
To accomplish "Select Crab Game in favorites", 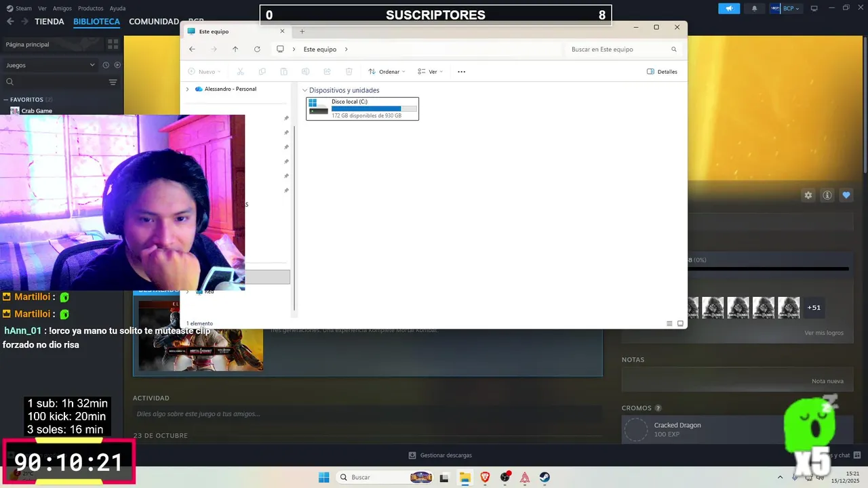I will tap(37, 110).
